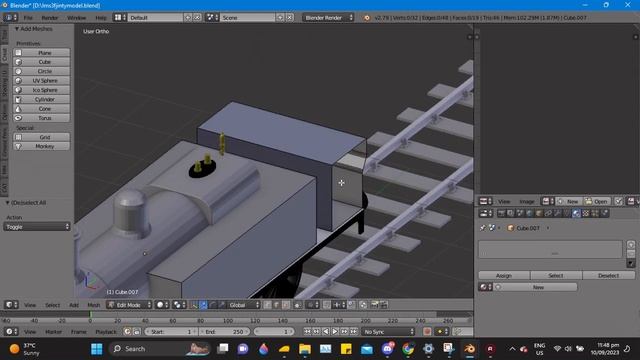
Task: Delete the current Scene
Action: pos(289,18)
